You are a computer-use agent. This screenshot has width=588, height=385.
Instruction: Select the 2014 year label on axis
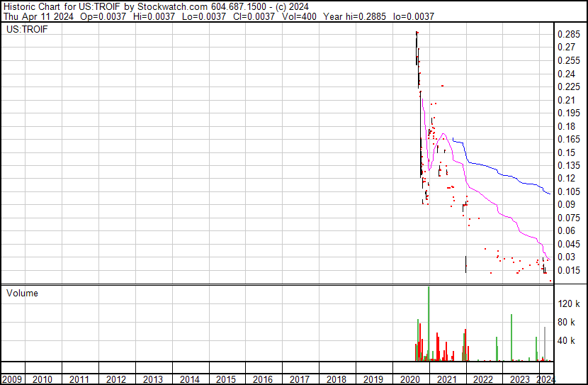point(190,379)
